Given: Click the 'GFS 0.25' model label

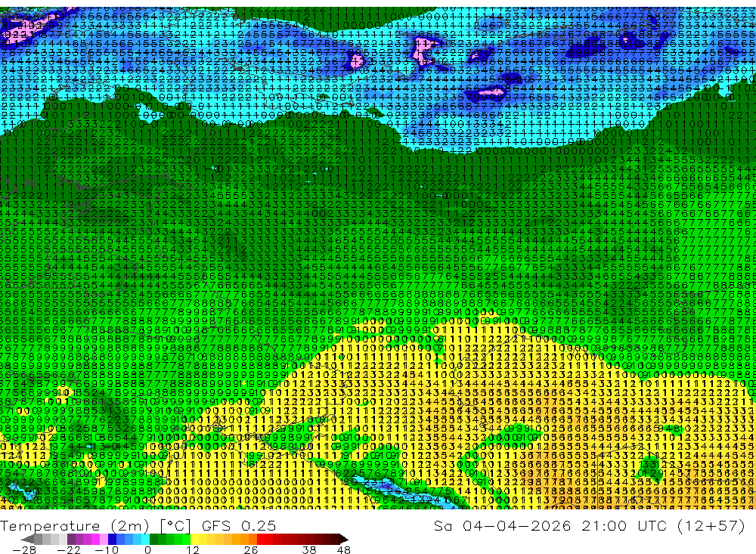Looking at the screenshot, I should point(239,525).
